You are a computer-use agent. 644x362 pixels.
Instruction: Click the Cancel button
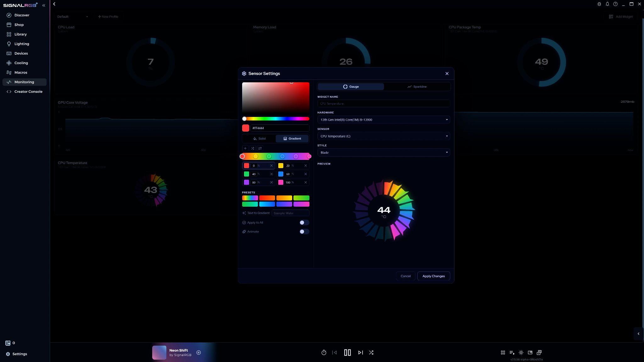[x=405, y=276]
